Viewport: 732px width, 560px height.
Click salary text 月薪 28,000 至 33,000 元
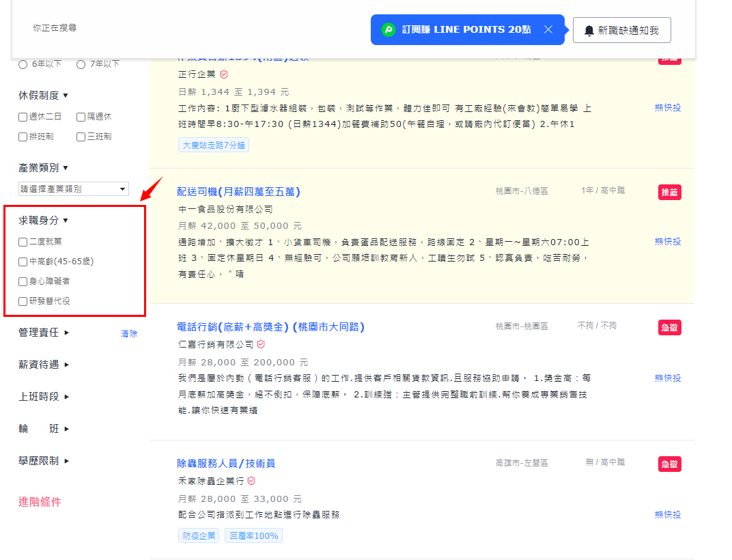click(x=240, y=499)
